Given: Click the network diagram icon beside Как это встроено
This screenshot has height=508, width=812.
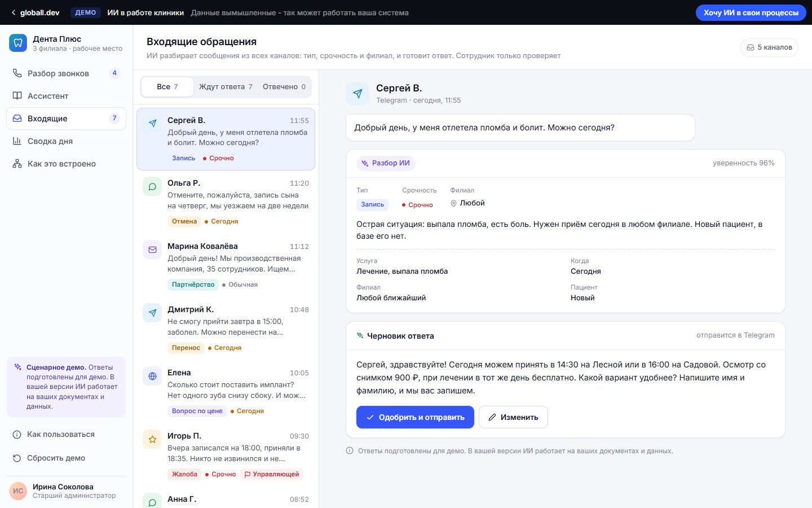Looking at the screenshot, I should click(17, 164).
